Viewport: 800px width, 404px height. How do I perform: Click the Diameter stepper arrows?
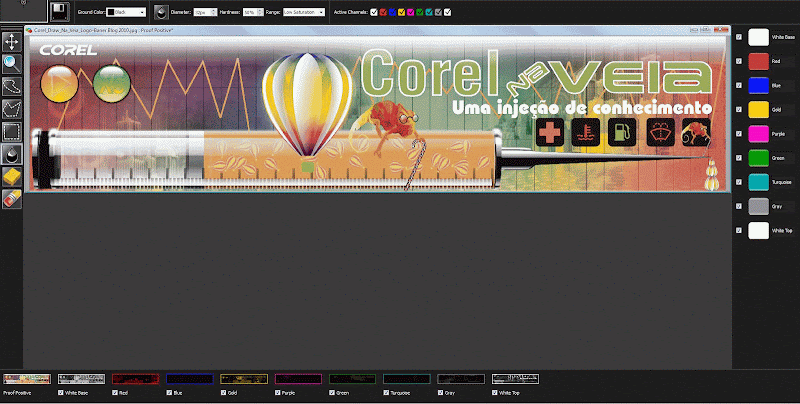(x=214, y=12)
